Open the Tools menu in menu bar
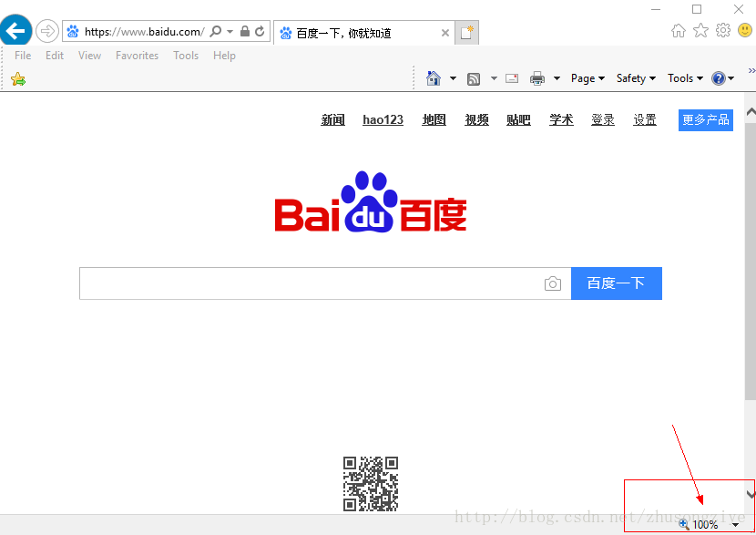Image resolution: width=756 pixels, height=535 pixels. click(186, 56)
